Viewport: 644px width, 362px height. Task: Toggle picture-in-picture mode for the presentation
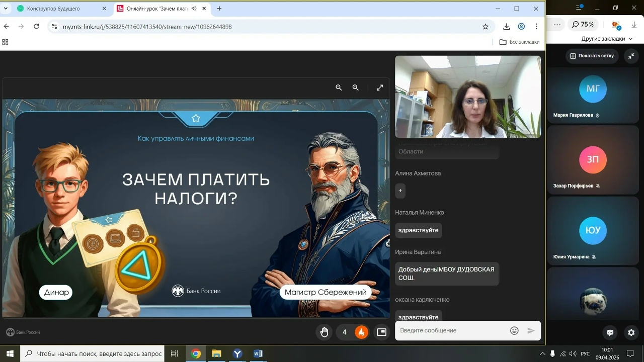[x=381, y=332]
